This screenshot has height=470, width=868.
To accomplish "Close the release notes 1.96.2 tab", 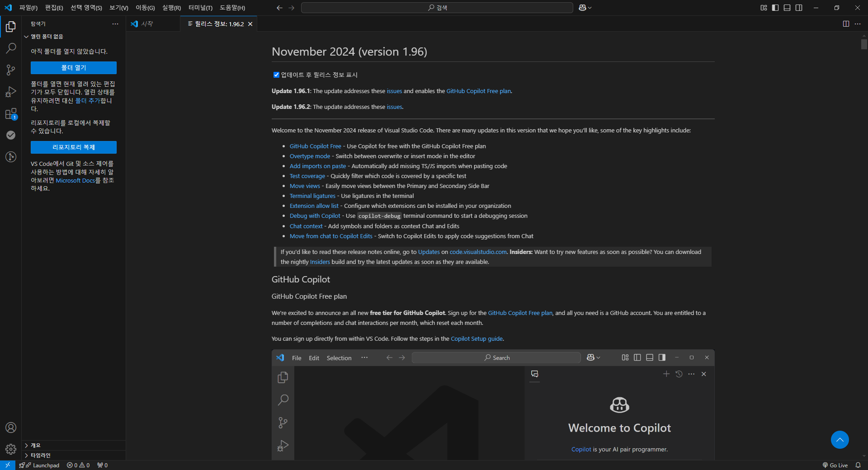I will 250,24.
